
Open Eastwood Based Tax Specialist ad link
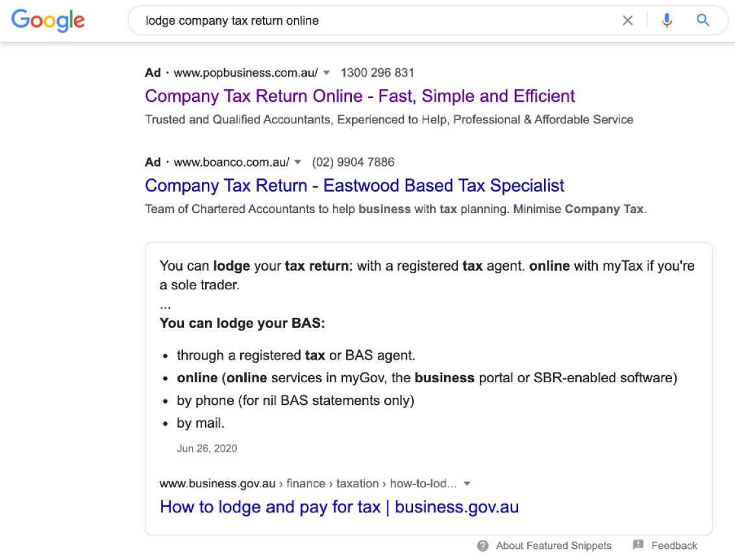click(x=355, y=186)
